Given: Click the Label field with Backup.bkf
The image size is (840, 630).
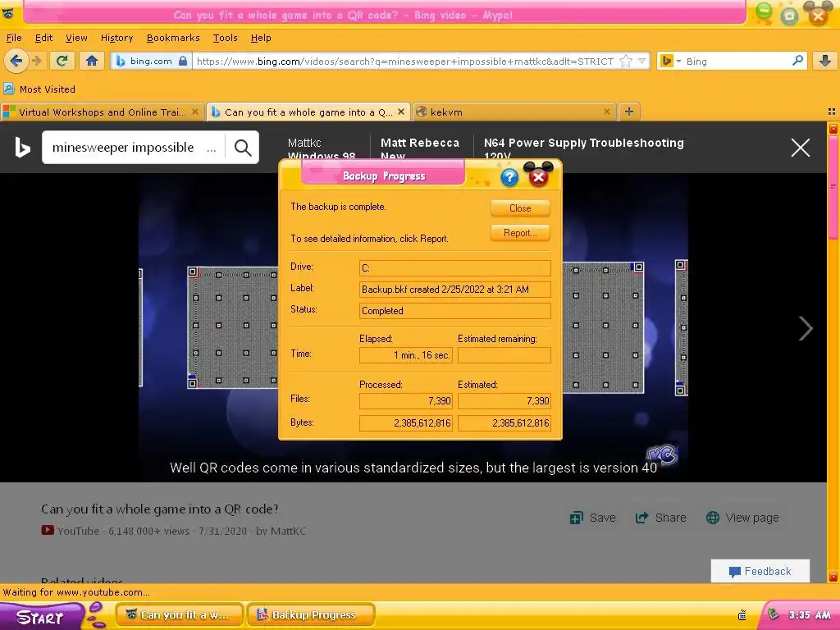Looking at the screenshot, I should click(x=454, y=290).
